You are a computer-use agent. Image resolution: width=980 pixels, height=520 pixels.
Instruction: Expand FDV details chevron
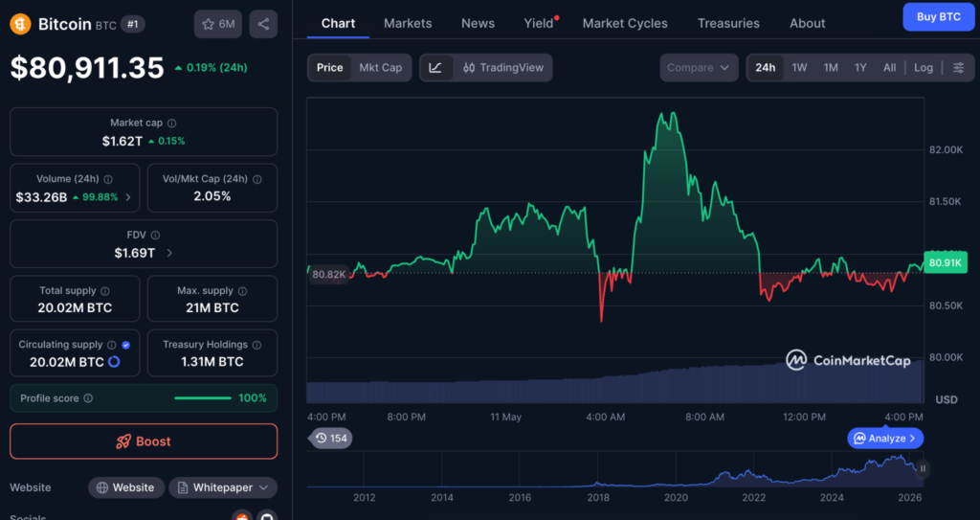[169, 253]
